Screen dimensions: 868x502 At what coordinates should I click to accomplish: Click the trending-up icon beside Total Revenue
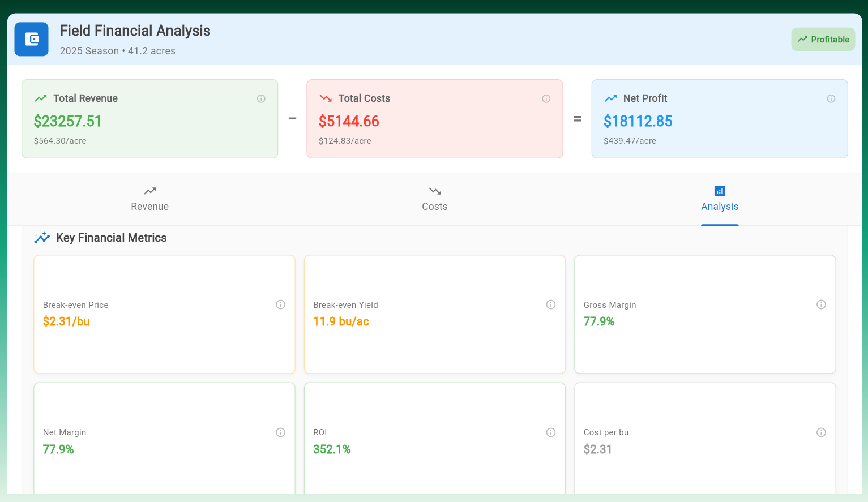[40, 98]
